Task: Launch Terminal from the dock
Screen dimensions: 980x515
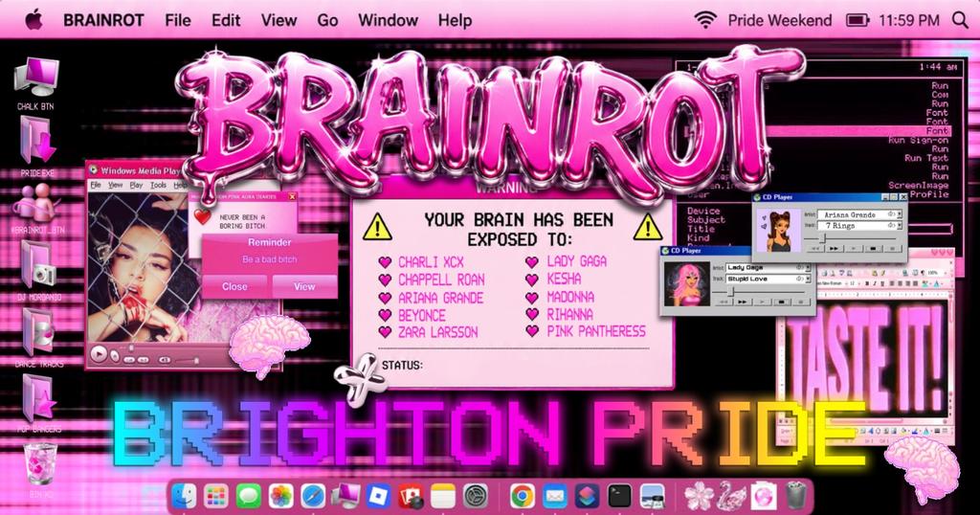Action: (619, 497)
